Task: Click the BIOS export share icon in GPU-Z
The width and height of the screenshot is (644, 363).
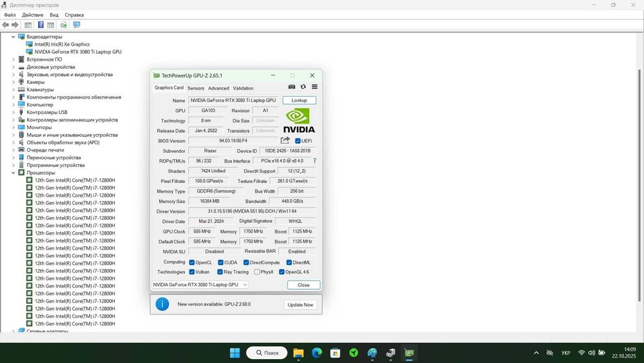Action: [285, 140]
